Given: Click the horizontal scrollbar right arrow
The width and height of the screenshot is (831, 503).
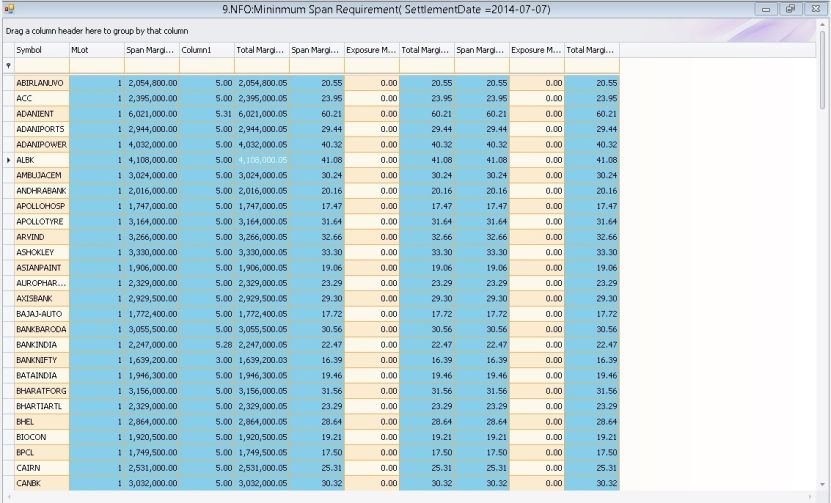Looking at the screenshot, I should [x=812, y=496].
